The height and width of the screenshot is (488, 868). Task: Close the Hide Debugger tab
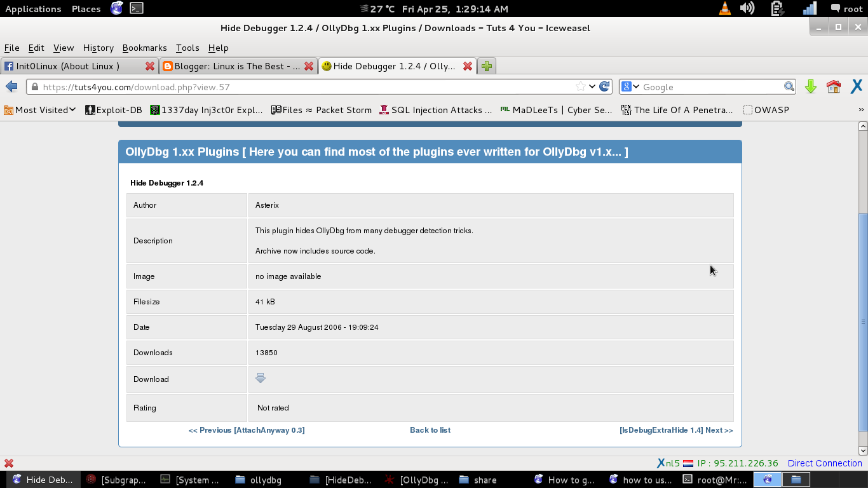tap(468, 66)
